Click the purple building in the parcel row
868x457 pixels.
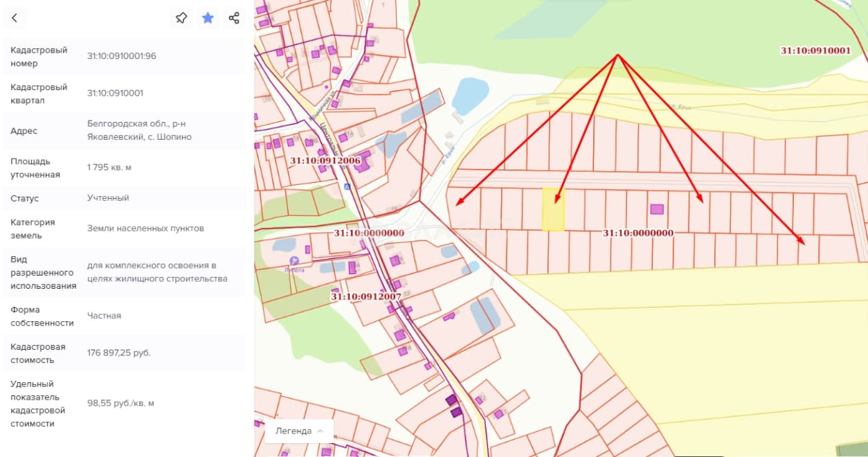(657, 209)
